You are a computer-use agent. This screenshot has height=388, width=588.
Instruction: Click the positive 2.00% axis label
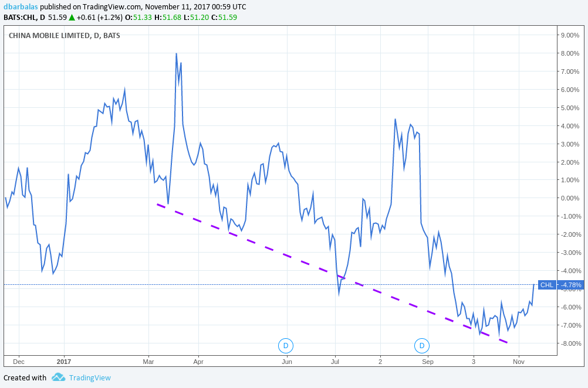point(570,162)
